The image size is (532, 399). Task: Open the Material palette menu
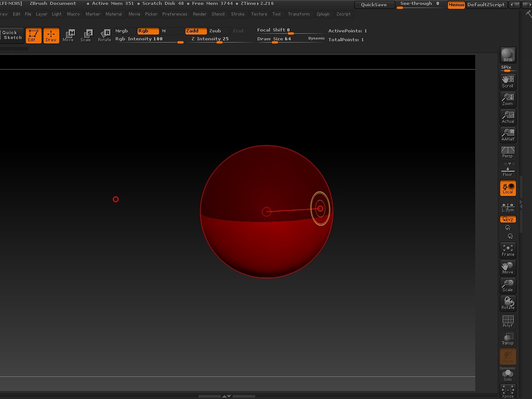tap(113, 14)
